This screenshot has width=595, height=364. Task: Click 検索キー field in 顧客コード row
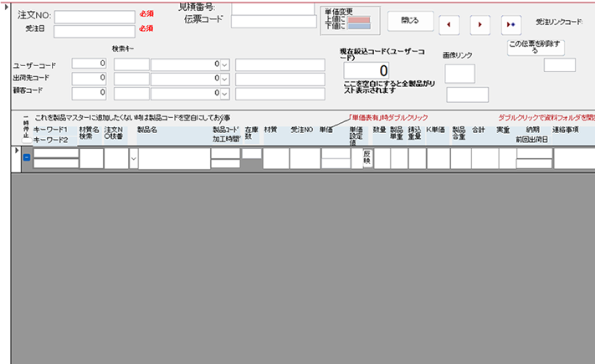click(131, 94)
